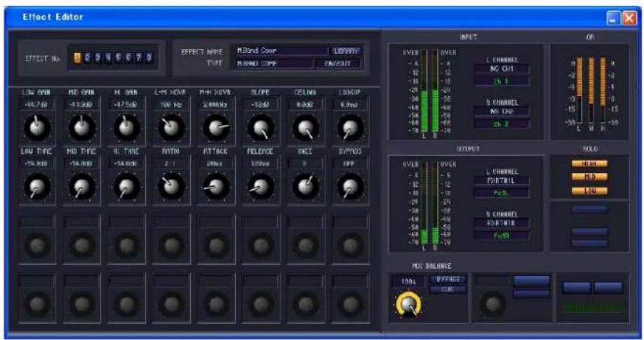Close the Effect Editor window
This screenshot has height=340, width=644.
click(629, 18)
